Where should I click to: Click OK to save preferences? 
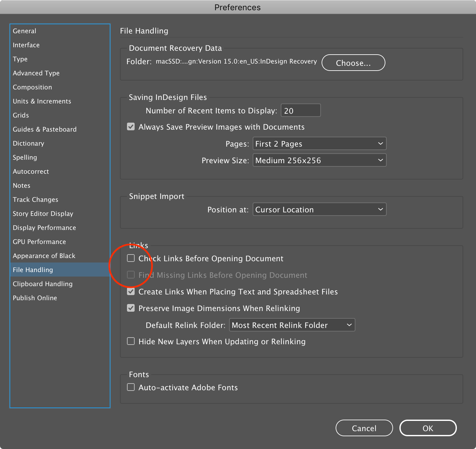(428, 428)
